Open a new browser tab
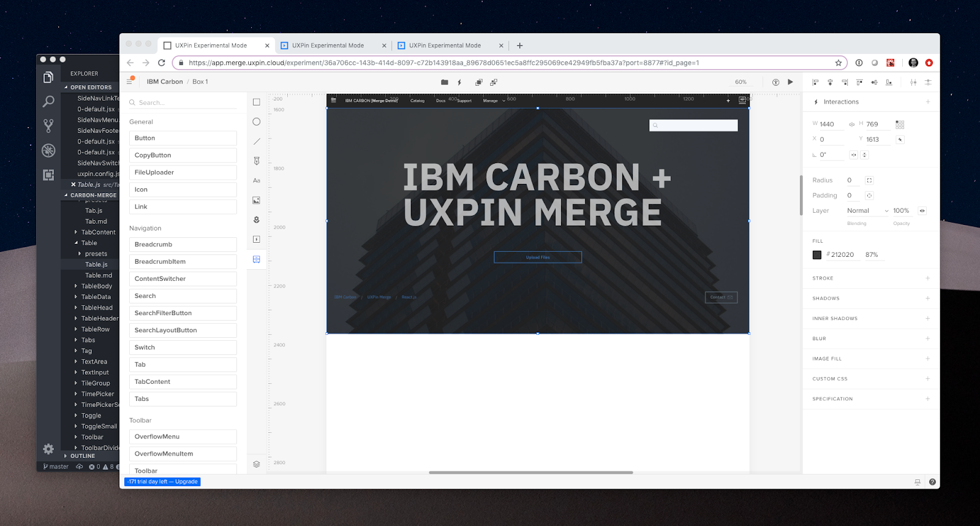 520,45
